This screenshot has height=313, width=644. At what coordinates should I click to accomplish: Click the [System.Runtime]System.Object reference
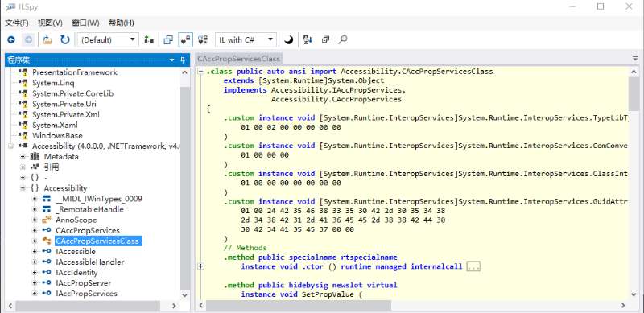point(320,81)
